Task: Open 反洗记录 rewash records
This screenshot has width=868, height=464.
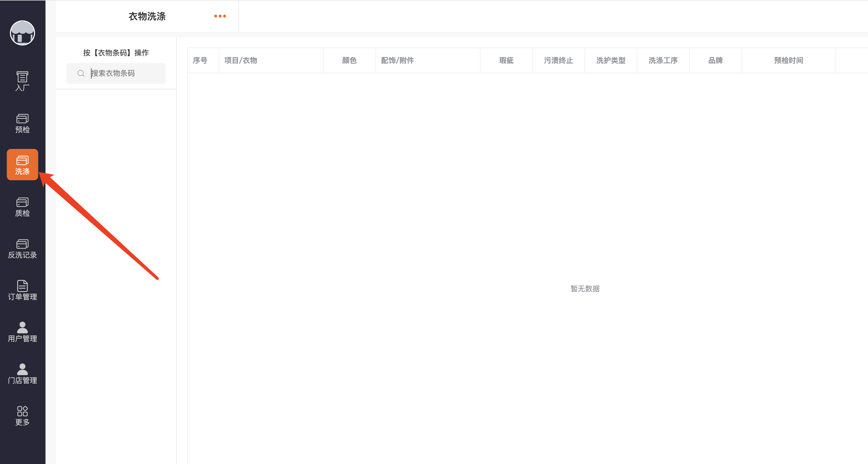Action: 22,248
